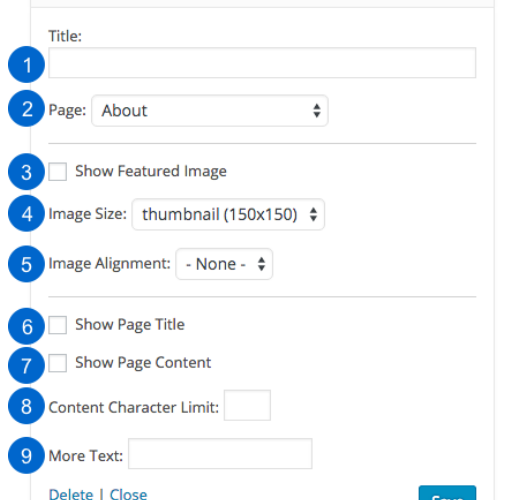
Task: Tick the Show Page Content checkbox
Action: pos(58,363)
